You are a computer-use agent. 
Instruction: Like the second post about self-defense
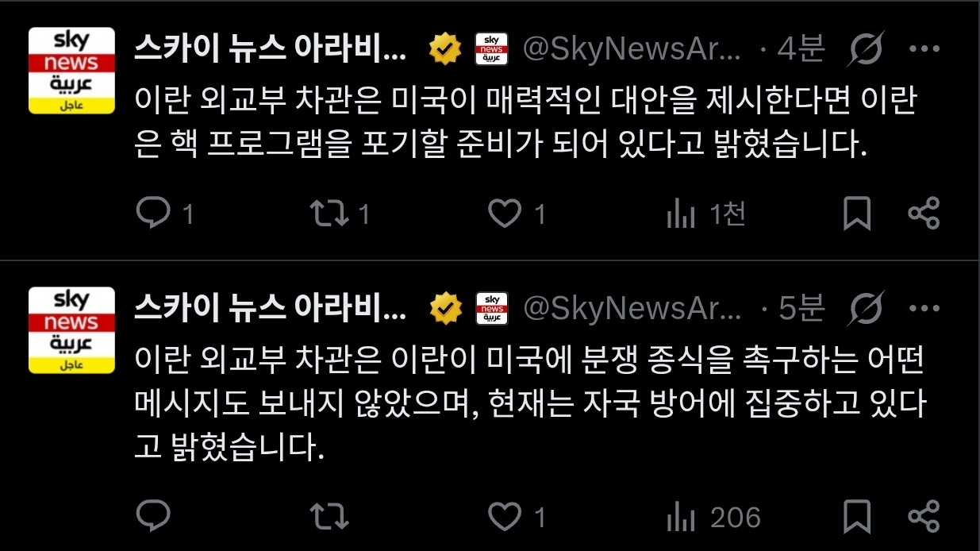pyautogui.click(x=504, y=517)
